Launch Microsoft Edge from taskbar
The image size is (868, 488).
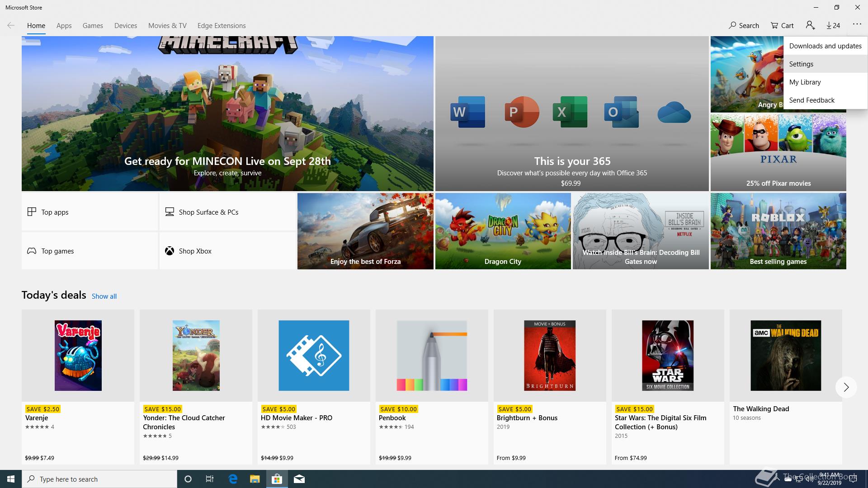tap(233, 479)
